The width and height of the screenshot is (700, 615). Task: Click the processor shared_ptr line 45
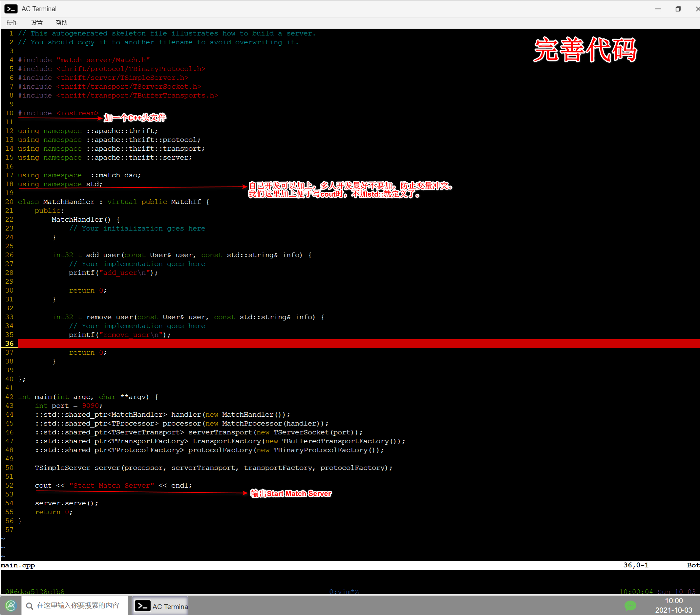[x=182, y=424]
